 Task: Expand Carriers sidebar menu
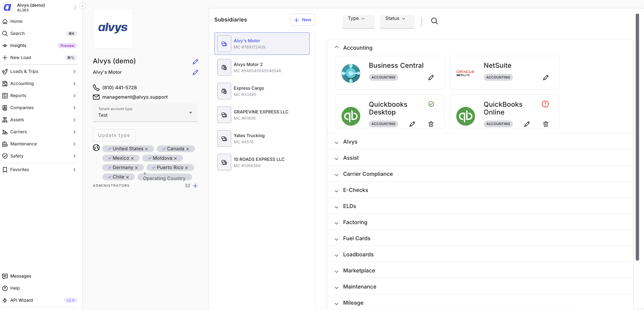[40, 132]
